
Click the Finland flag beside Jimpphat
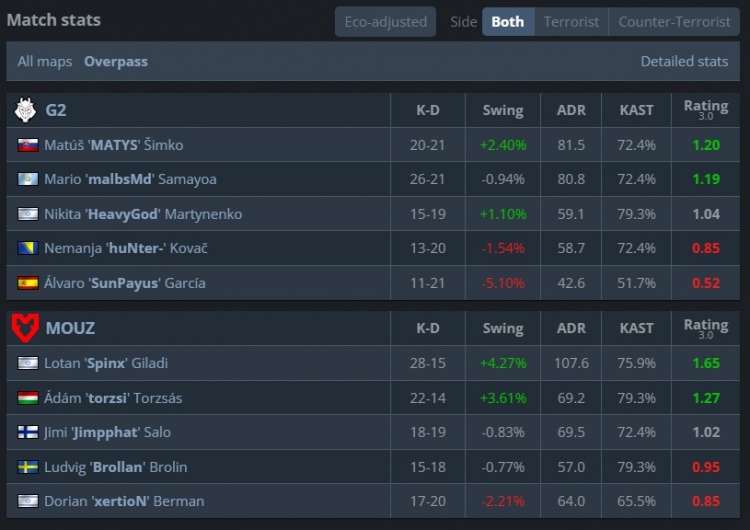pyautogui.click(x=28, y=433)
